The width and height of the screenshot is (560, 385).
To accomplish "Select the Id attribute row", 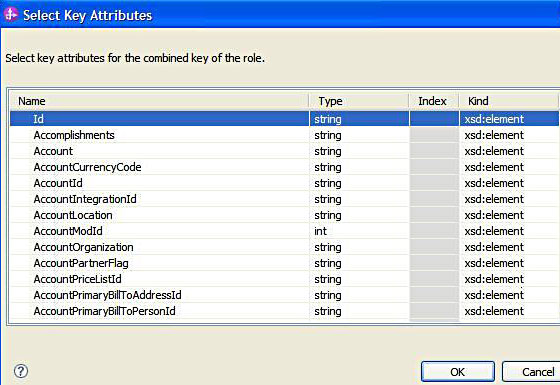I will (x=284, y=119).
